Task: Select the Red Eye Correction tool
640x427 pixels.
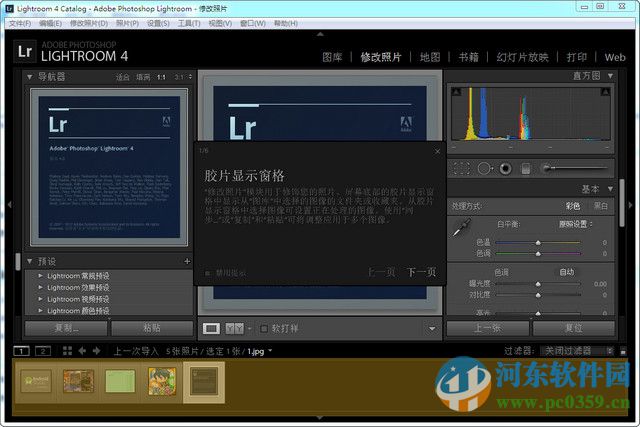Action: 505,168
